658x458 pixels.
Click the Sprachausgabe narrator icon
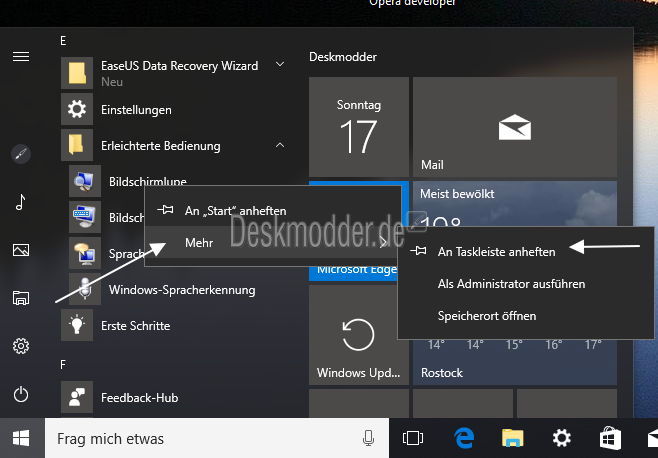point(85,253)
